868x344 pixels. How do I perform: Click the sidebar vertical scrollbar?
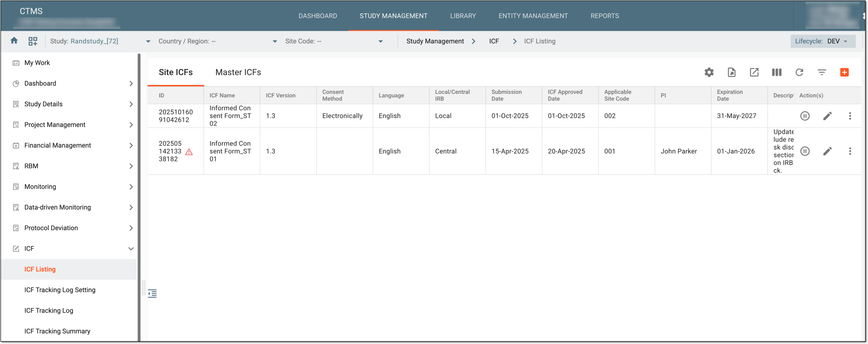pyautogui.click(x=139, y=197)
